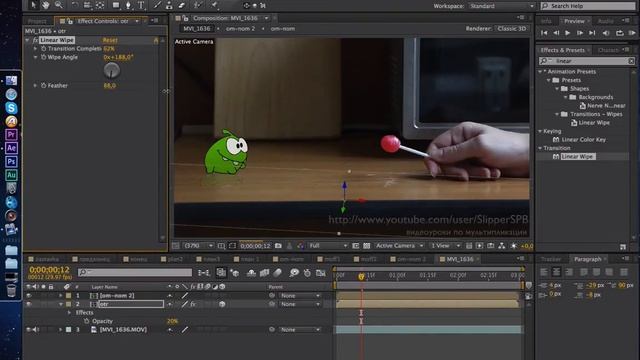Adjust the Wipe Angle dial
The image size is (640, 360).
pos(111,70)
